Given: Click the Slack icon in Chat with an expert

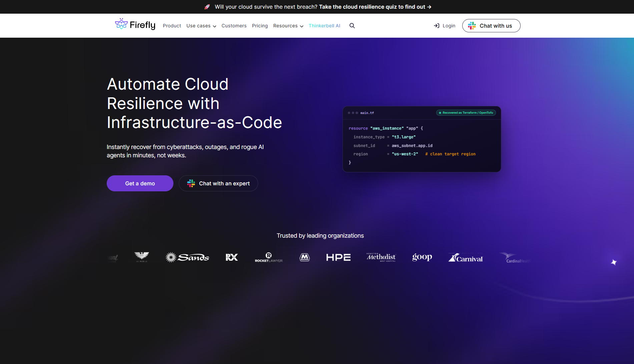Looking at the screenshot, I should click(x=191, y=183).
